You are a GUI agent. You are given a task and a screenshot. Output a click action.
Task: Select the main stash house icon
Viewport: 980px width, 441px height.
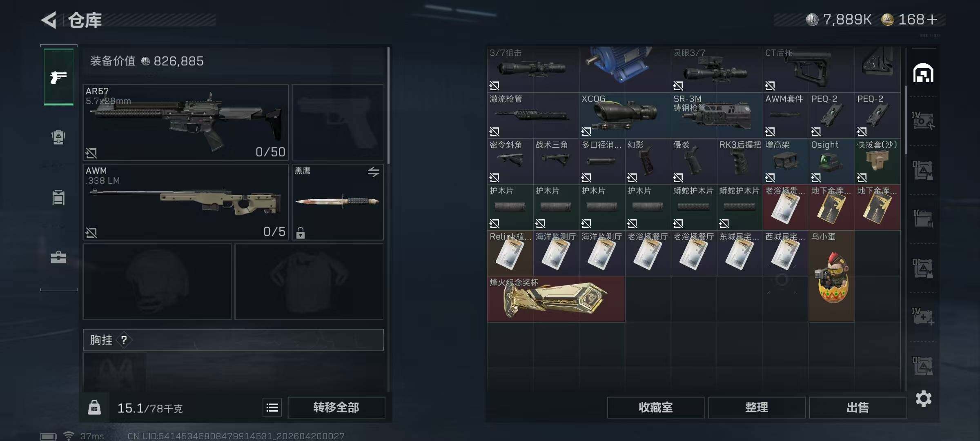tap(923, 73)
